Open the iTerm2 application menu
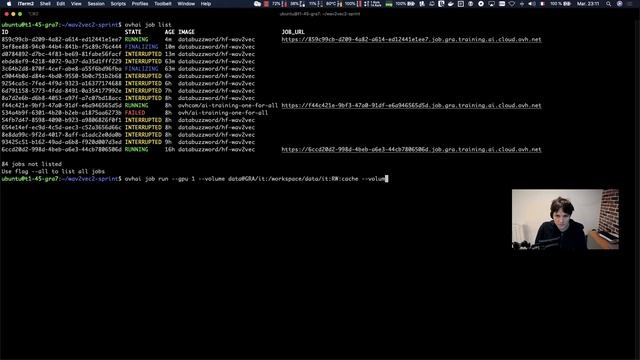The image size is (640, 360). 26,4
